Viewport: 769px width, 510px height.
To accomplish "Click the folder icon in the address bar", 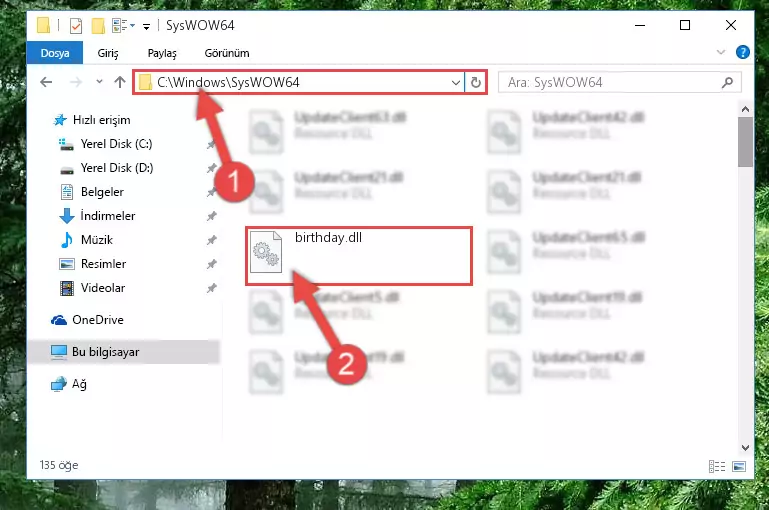I will [x=145, y=82].
